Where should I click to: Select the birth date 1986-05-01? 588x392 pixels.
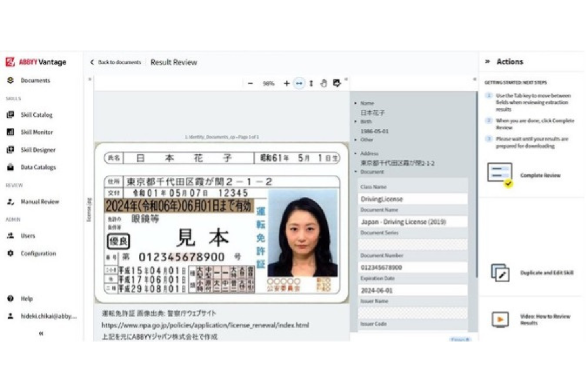375,131
